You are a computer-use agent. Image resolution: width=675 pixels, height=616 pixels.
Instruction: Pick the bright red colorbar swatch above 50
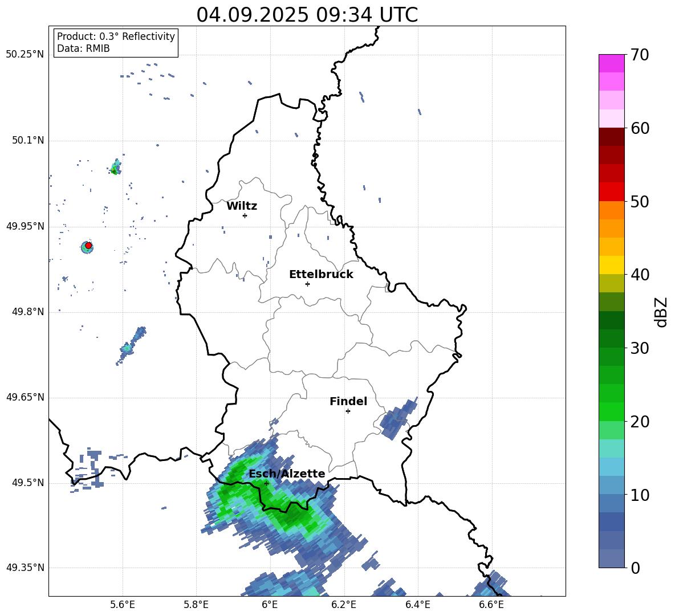coord(611,192)
